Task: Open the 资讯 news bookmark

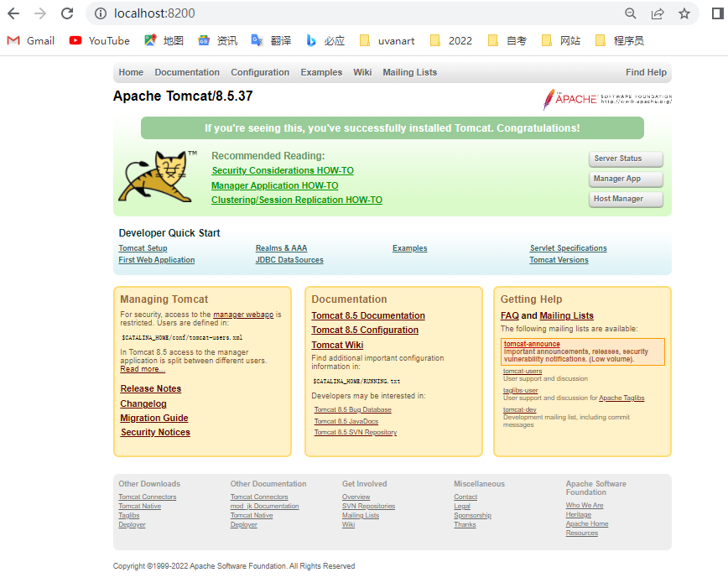Action: point(218,41)
